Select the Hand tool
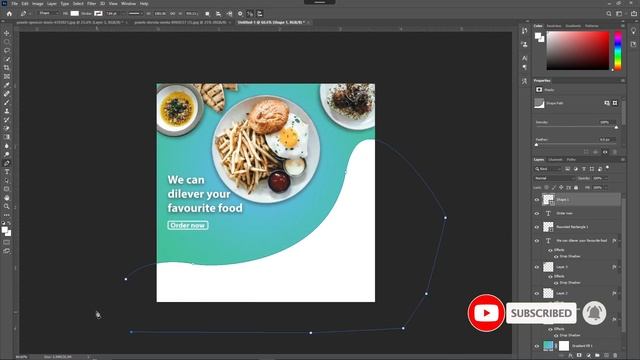This screenshot has height=360, width=640. (x=7, y=198)
